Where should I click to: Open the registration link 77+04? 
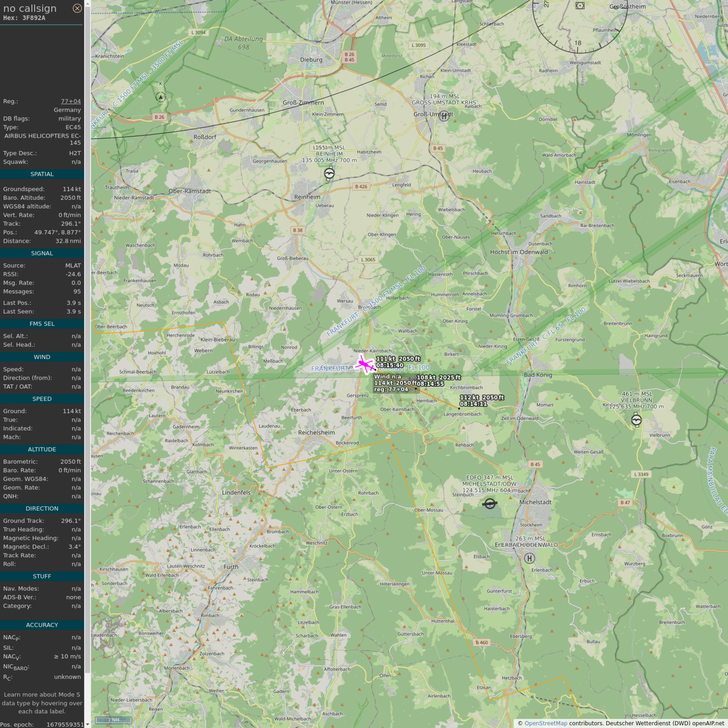71,101
